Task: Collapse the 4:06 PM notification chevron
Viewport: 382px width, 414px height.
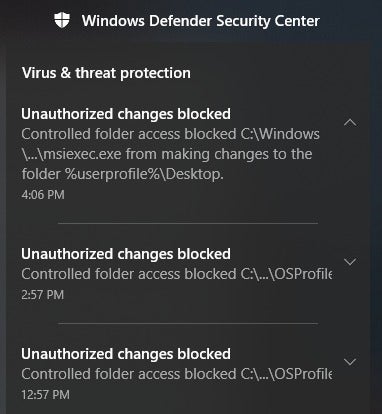Action: pos(350,123)
